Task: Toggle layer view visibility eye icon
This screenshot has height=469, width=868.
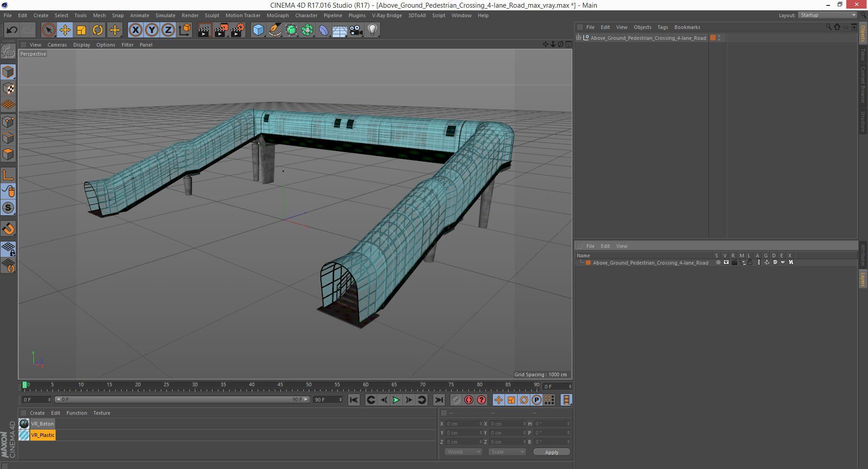Action: 726,262
